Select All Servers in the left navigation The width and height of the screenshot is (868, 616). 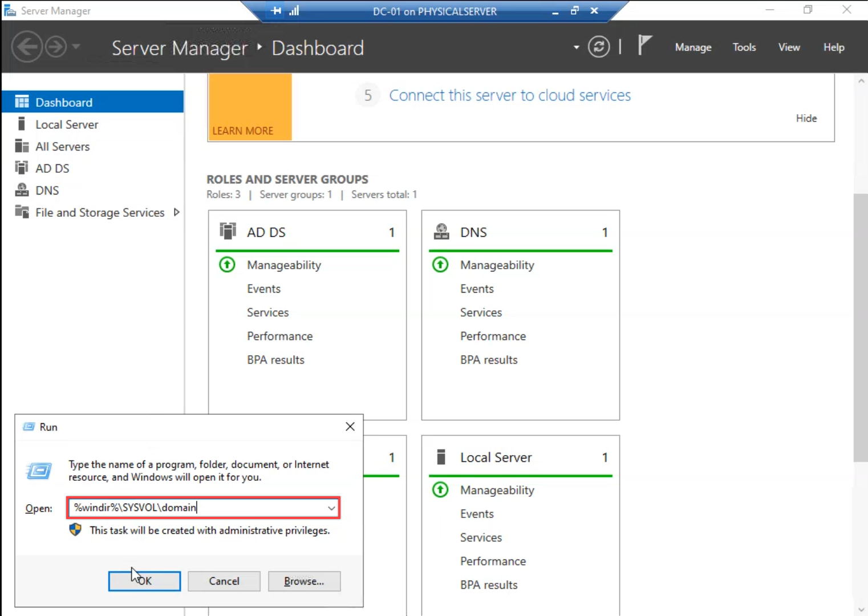point(92,147)
